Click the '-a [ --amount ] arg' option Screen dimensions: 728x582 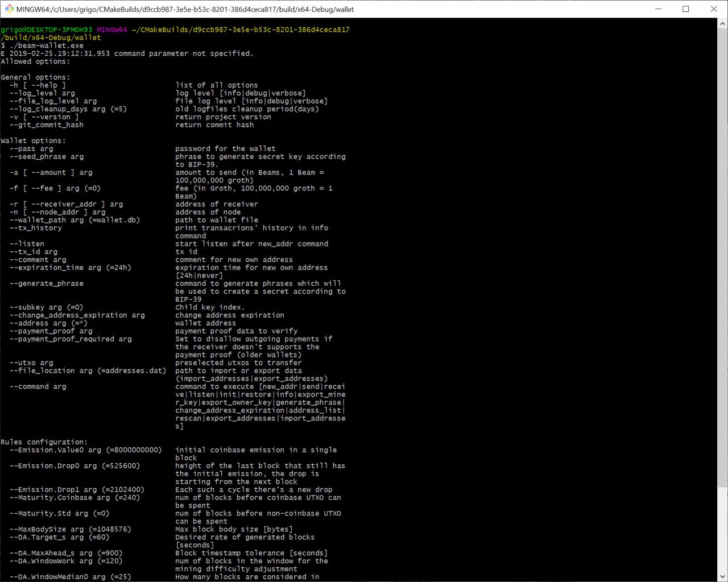51,173
